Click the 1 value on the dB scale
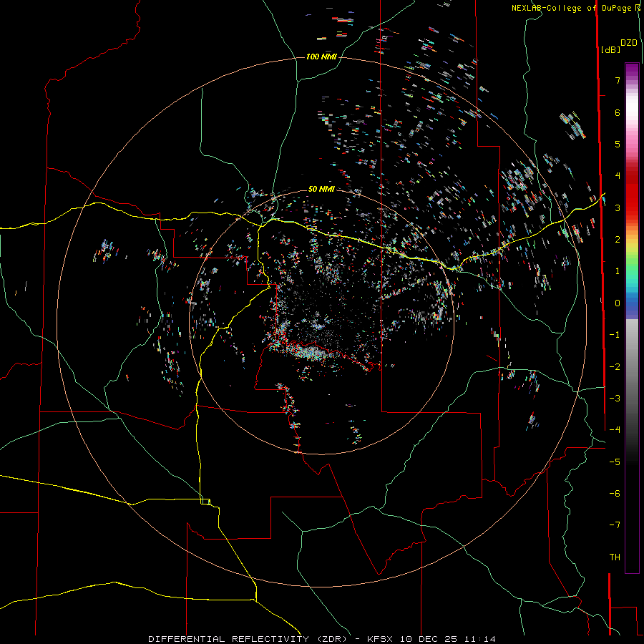This screenshot has width=644, height=644. coord(618,271)
